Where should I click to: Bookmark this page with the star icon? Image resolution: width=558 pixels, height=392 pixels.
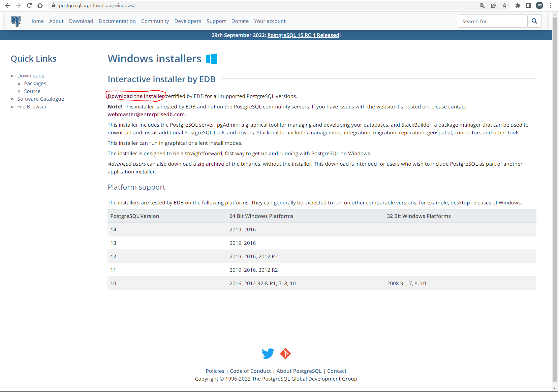[504, 5]
